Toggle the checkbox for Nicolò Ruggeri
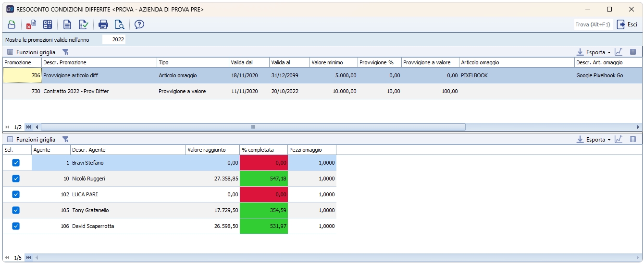This screenshot has height=263, width=644. (16, 179)
